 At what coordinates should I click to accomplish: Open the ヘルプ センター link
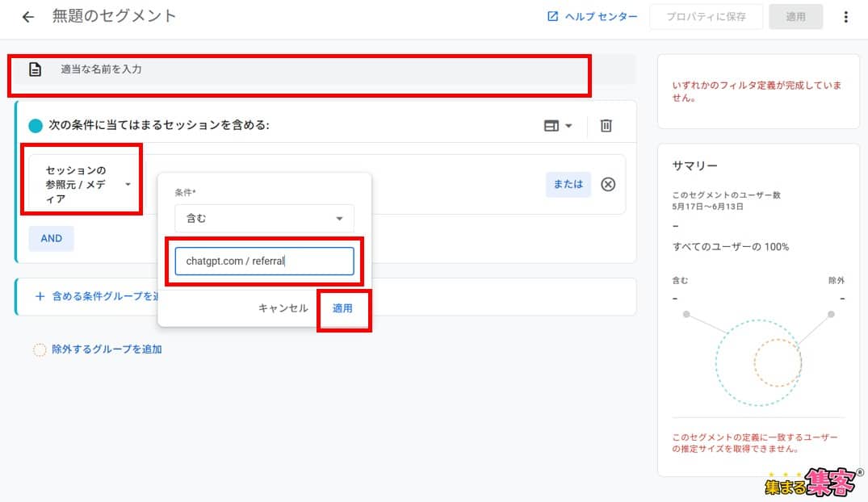click(593, 17)
